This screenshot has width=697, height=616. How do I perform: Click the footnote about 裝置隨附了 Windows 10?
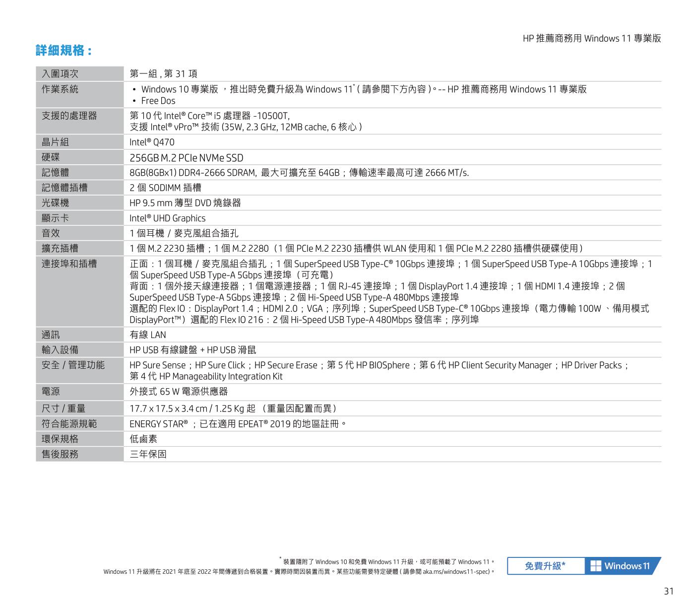387,562
